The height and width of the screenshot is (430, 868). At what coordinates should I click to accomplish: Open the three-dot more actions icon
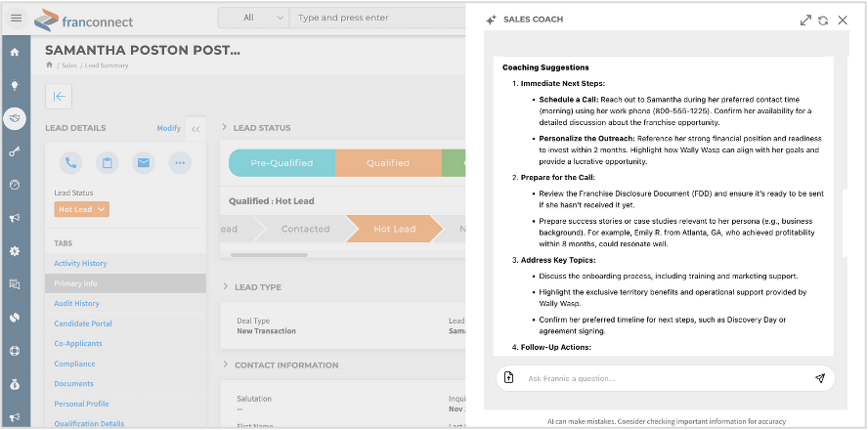pyautogui.click(x=180, y=162)
